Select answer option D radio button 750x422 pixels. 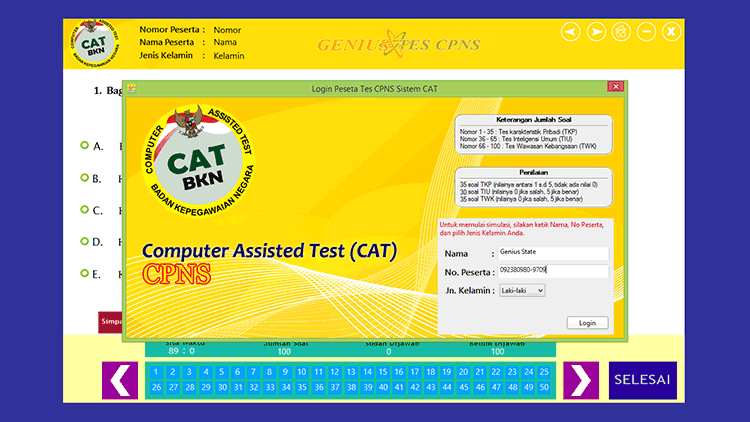click(x=85, y=241)
